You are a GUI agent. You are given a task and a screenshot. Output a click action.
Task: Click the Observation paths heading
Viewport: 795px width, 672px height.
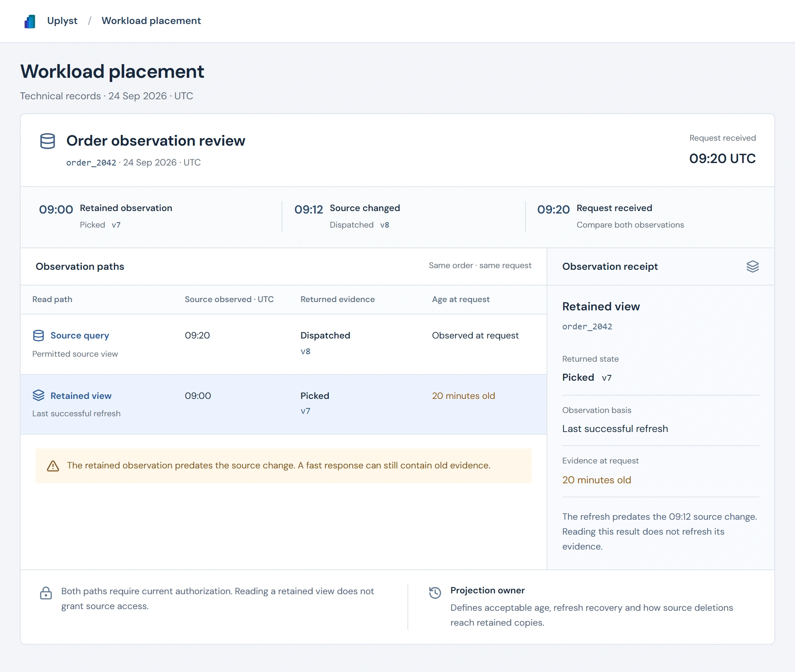pos(80,266)
